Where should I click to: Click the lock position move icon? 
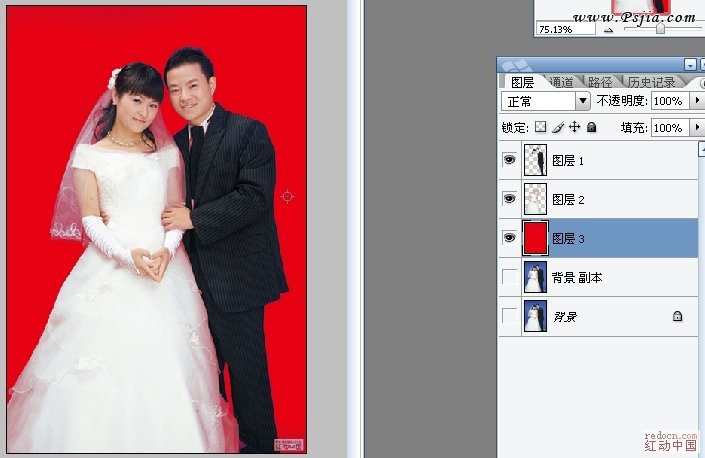tap(575, 127)
